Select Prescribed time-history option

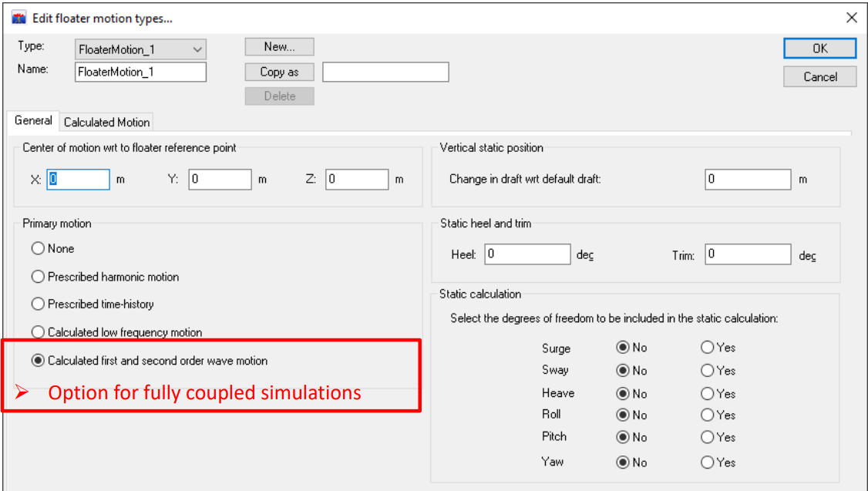38,304
